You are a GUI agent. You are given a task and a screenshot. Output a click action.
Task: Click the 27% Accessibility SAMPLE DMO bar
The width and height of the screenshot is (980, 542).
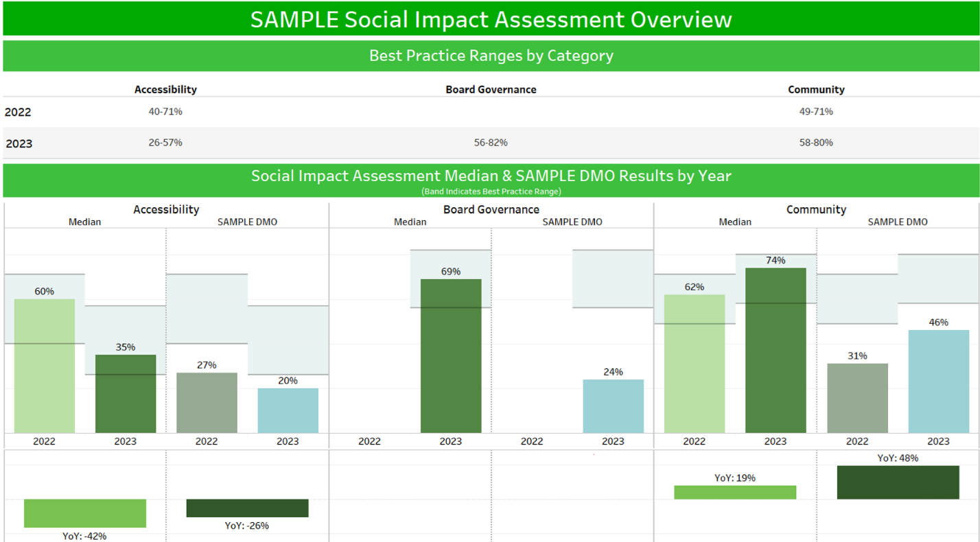[x=207, y=403]
